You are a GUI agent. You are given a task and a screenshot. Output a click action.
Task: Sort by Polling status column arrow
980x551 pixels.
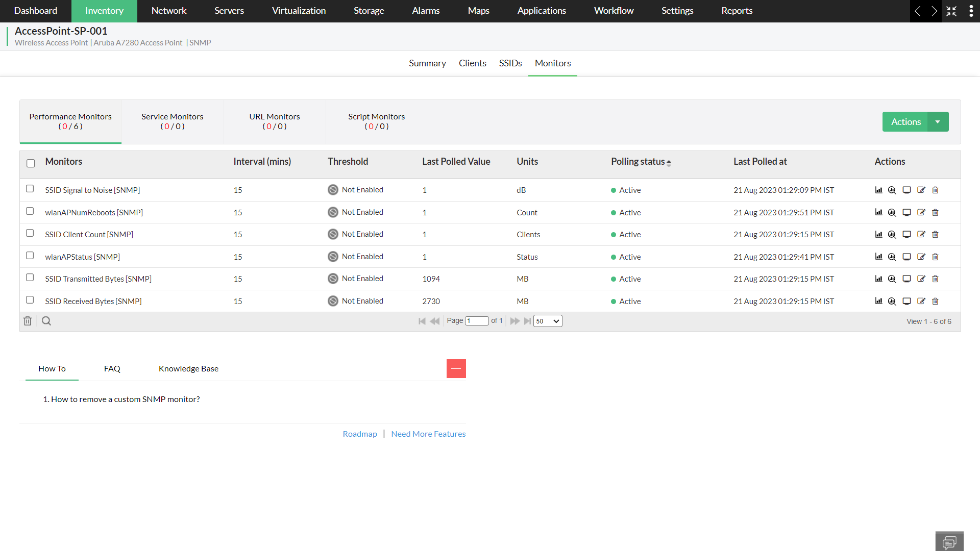(669, 162)
